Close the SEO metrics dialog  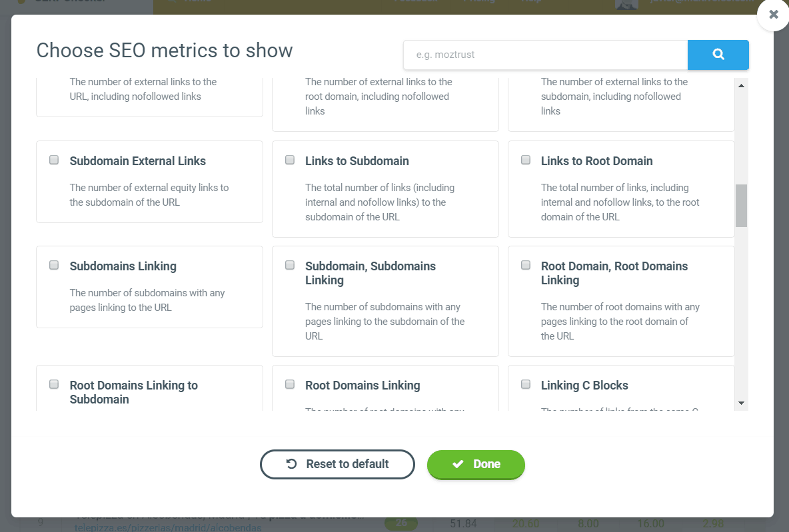coord(773,15)
